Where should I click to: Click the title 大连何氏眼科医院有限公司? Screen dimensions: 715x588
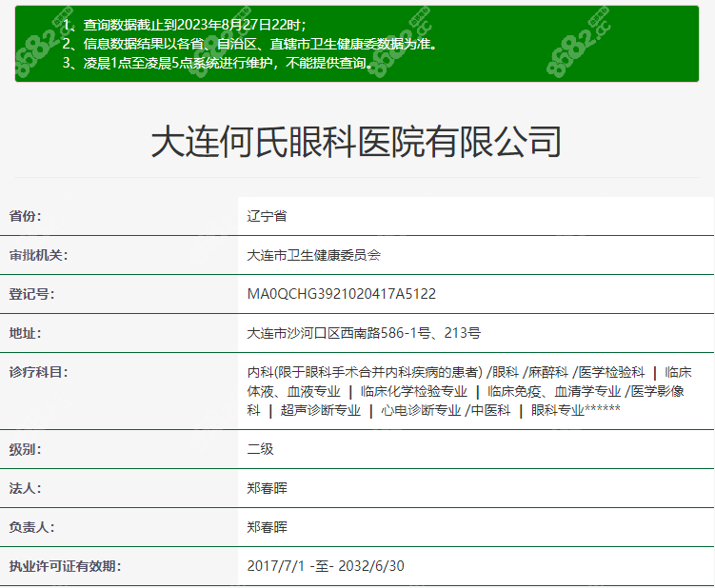click(x=356, y=142)
